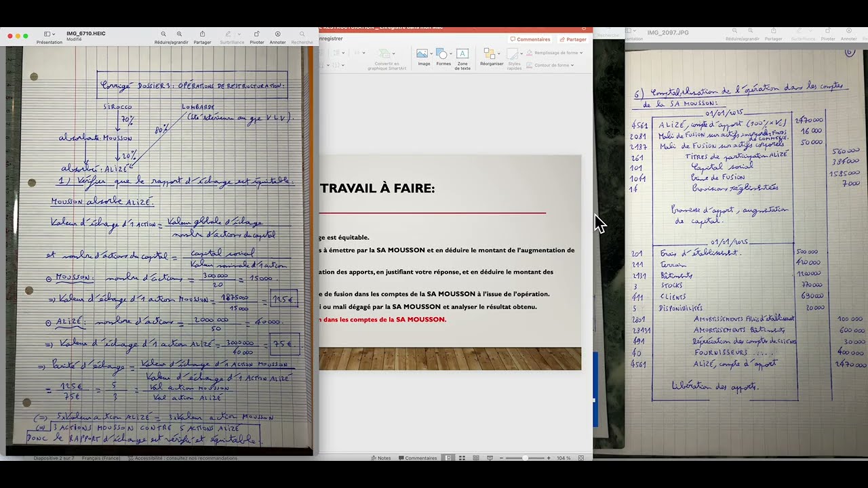Expand the Réorganiser dropdown arrow

click(498, 53)
